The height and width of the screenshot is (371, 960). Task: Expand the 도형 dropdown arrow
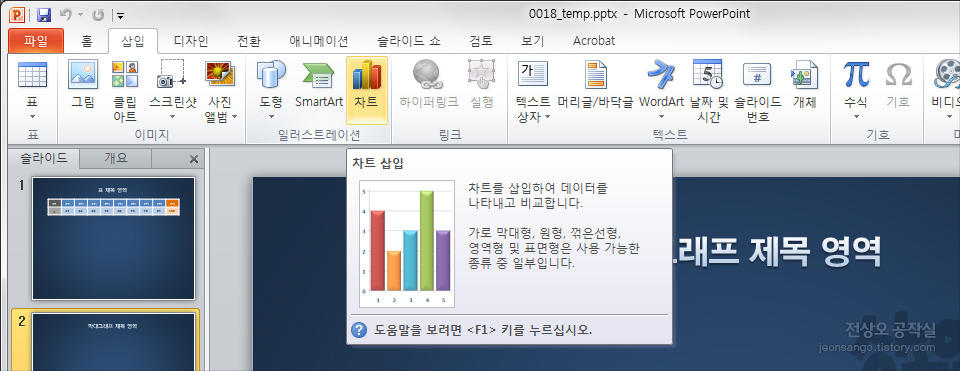(271, 116)
